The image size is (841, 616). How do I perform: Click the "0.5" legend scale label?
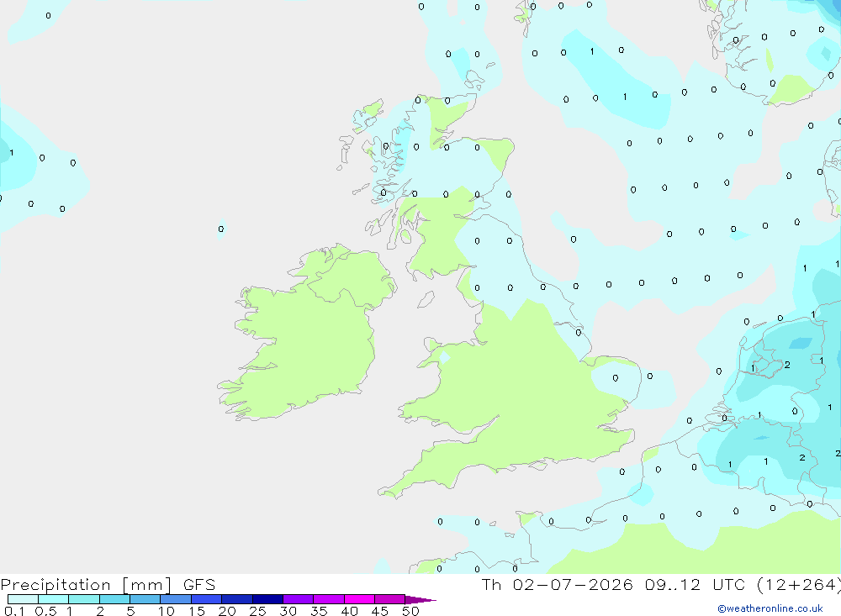point(45,611)
